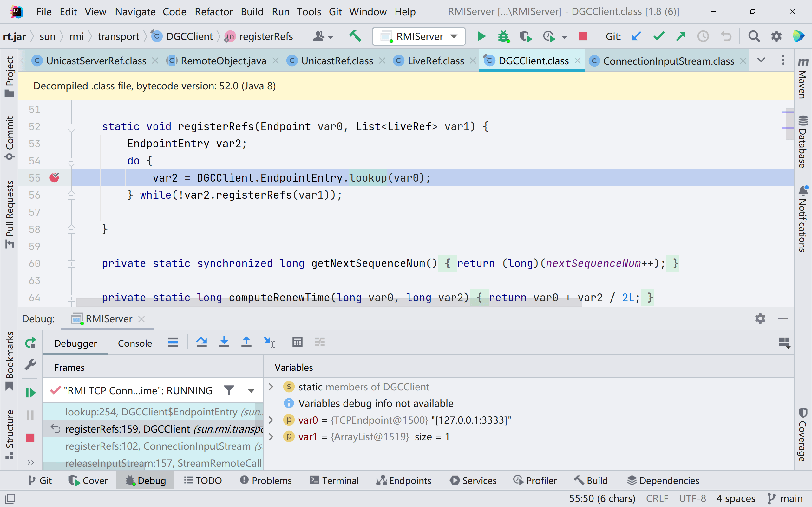812x507 pixels.
Task: Click the Build hammer icon
Action: tap(355, 36)
